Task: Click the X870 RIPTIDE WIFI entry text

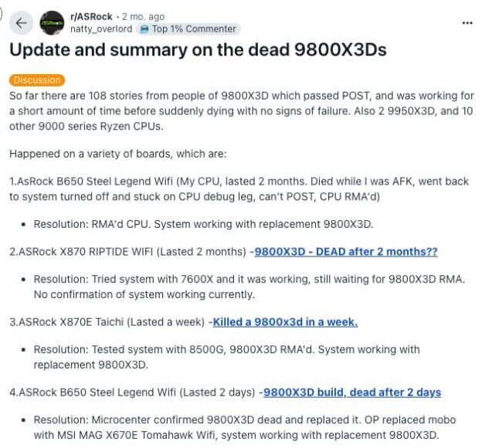Action: tap(127, 252)
